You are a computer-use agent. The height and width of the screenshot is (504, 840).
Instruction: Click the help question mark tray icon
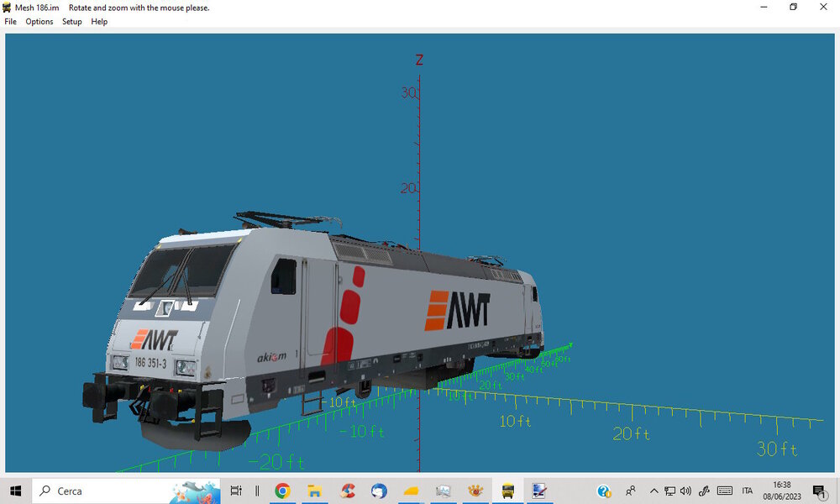[604, 491]
